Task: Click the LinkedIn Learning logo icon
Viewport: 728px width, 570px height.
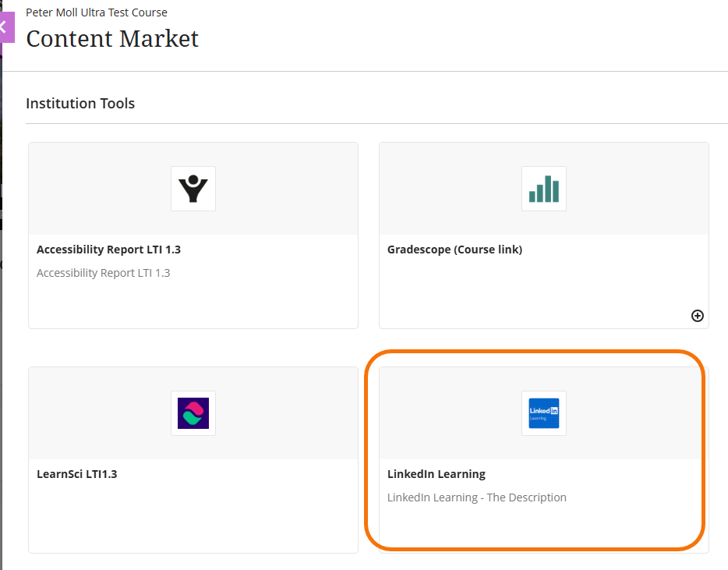Action: coord(544,413)
